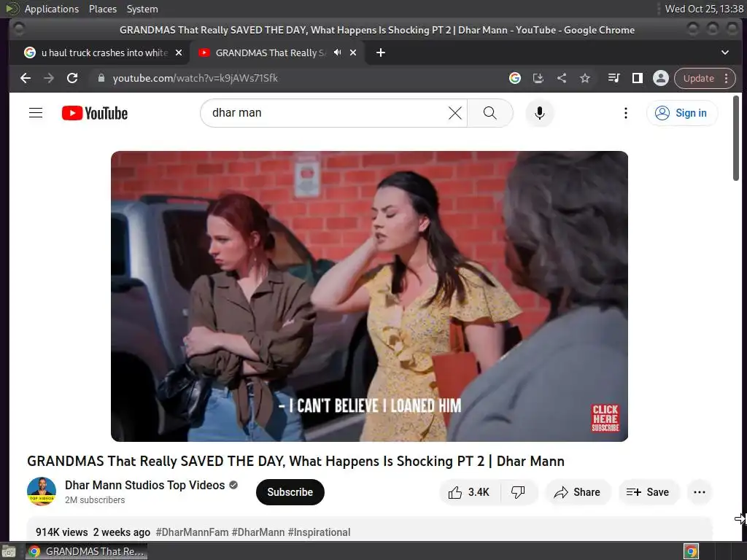This screenshot has height=560, width=747.
Task: Pause the video by clicking the player
Action: point(369,296)
